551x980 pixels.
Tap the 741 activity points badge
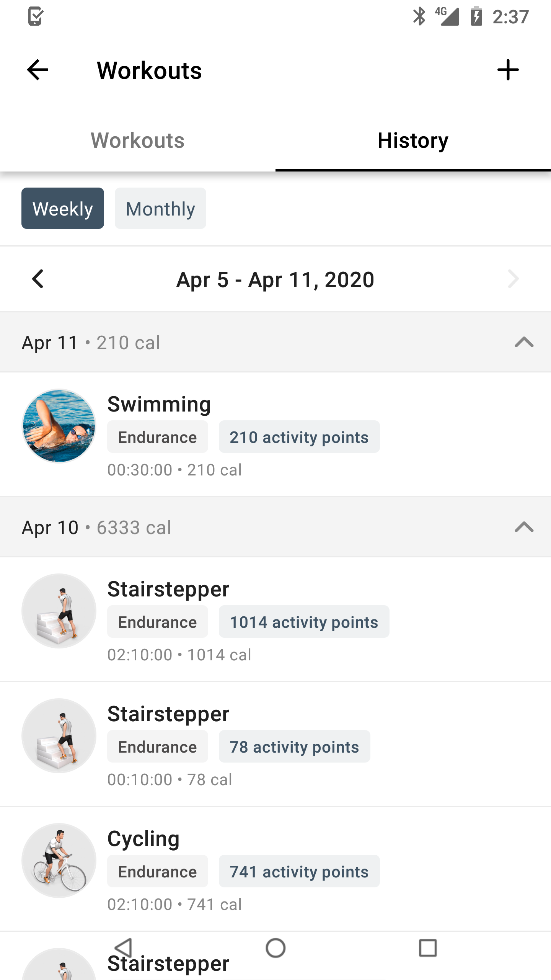tap(299, 871)
